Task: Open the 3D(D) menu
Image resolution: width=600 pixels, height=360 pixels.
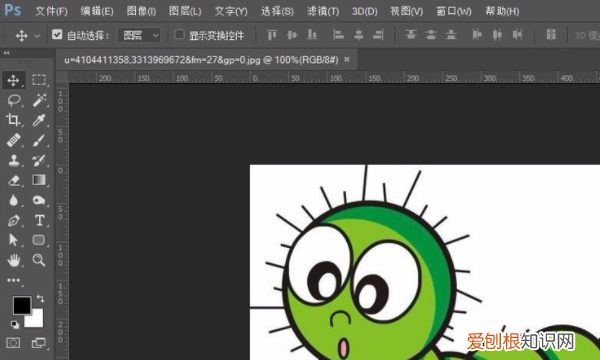Action: coord(365,11)
